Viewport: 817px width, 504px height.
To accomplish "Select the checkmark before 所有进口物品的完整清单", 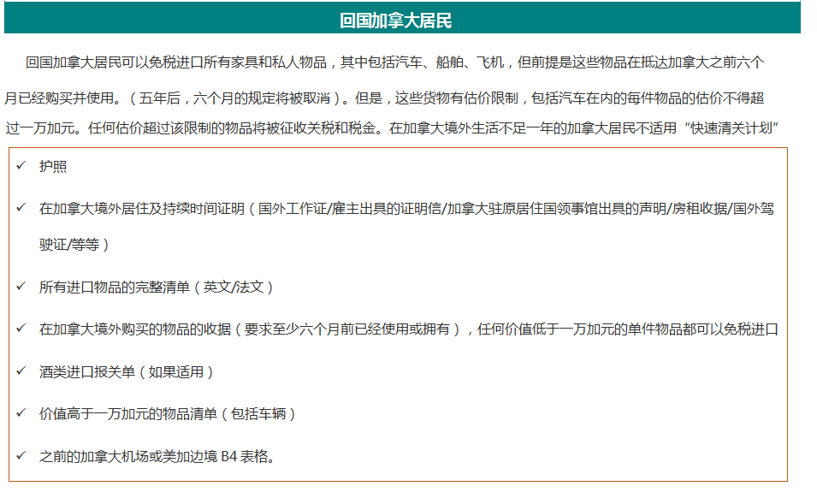I will pos(21,287).
